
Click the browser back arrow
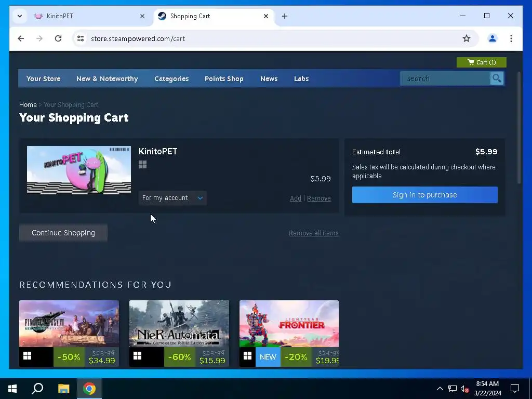[21, 38]
